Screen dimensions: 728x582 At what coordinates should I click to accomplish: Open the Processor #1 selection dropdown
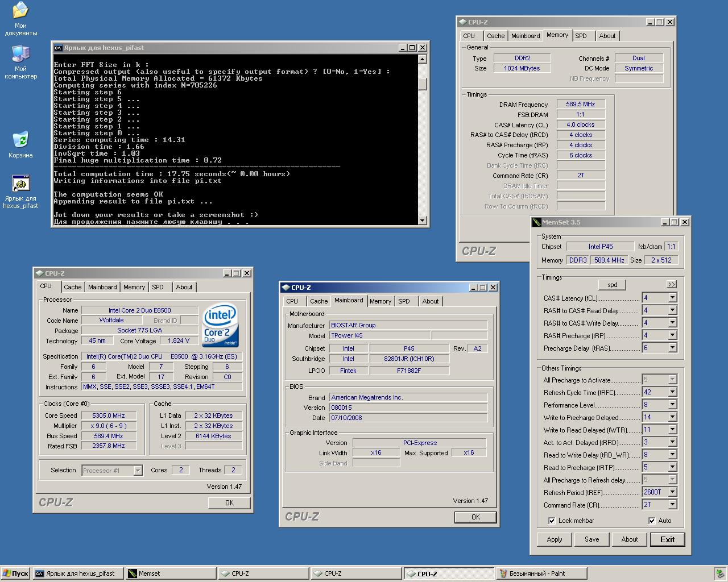coord(138,471)
